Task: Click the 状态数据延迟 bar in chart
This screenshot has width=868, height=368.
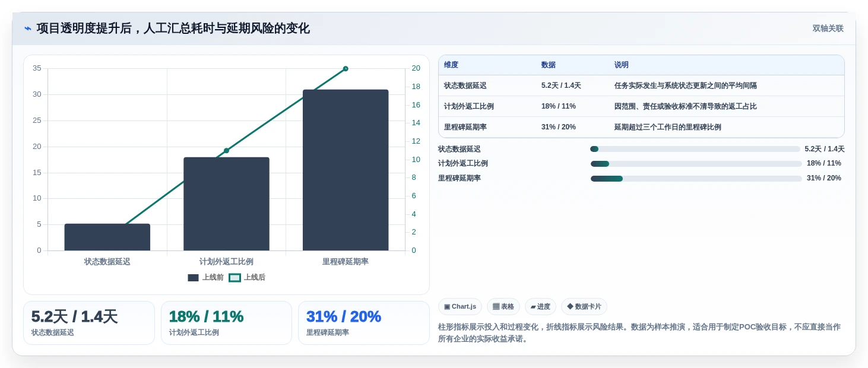Action: (107, 237)
